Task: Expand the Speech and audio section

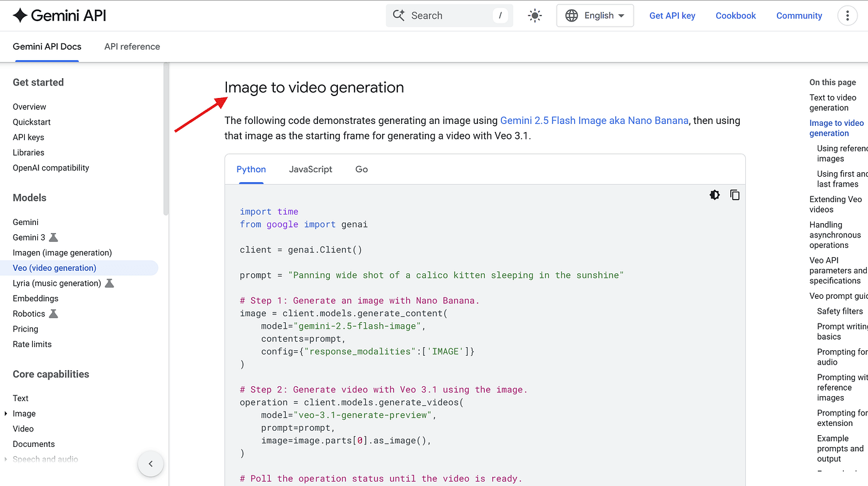Action: tap(6, 459)
